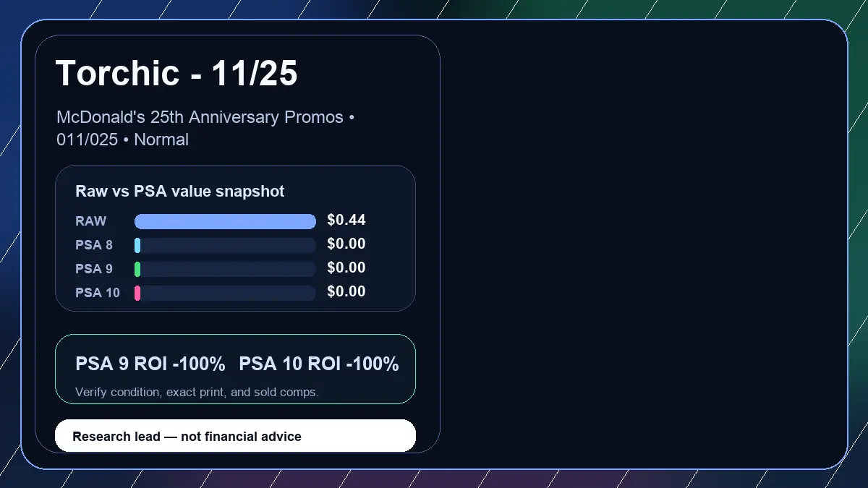Click the Research lead — not financial advice pill
The height and width of the screenshot is (488, 868).
pyautogui.click(x=236, y=436)
